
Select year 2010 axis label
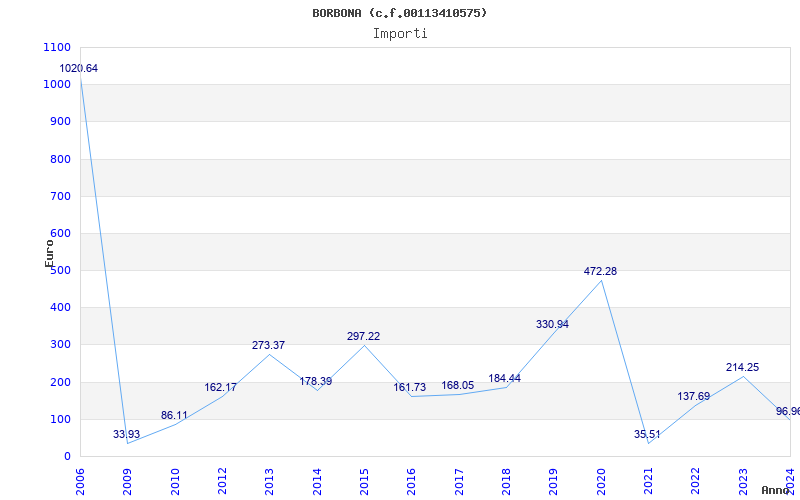(x=174, y=482)
